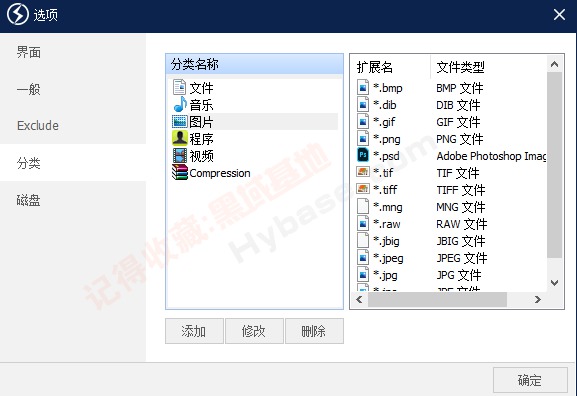Viewport: 577px width, 396px height.
Task: Click the *.bmp extension text
Action: 388,88
